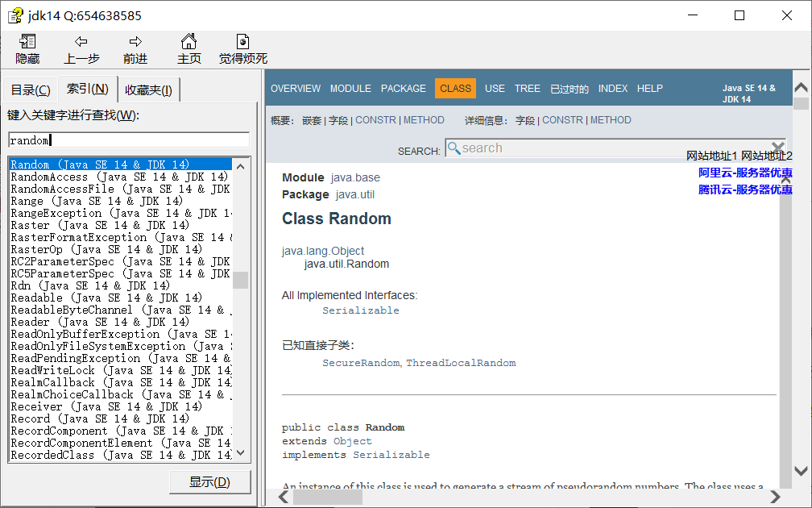Open OVERVIEW in the navigation bar
Viewport: 812px width, 508px height.
[296, 89]
